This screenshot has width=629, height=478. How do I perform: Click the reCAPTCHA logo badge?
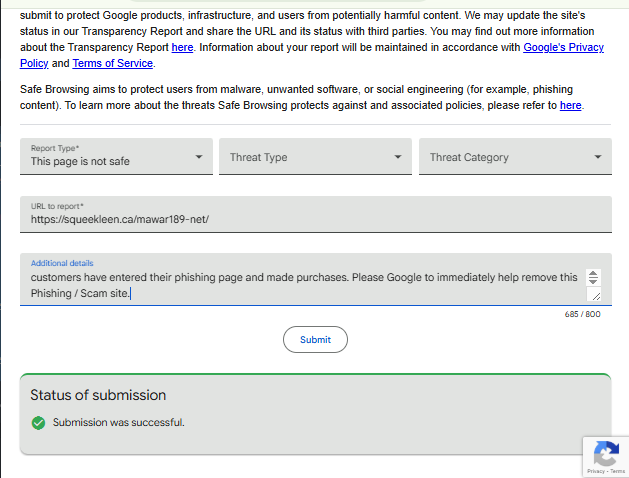tap(605, 452)
